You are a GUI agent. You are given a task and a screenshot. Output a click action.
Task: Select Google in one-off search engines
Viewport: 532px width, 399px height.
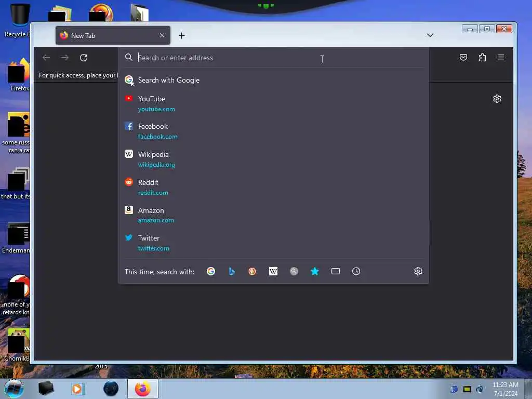(211, 271)
